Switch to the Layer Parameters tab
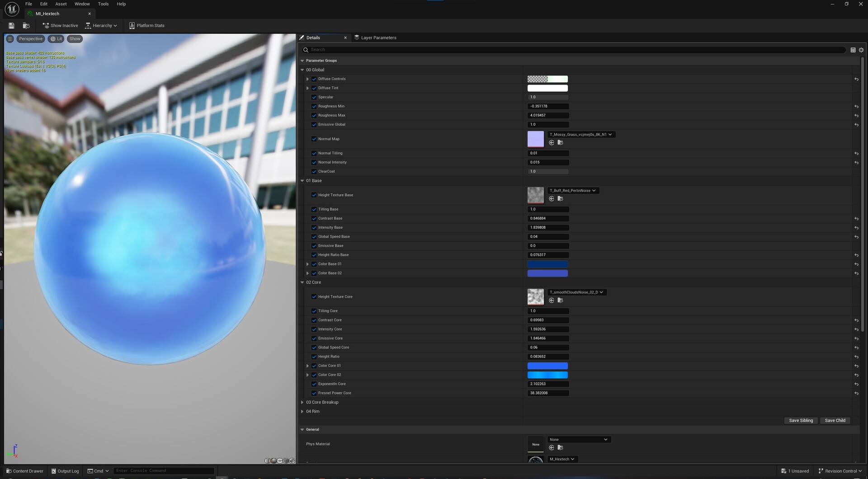This screenshot has height=479, width=868. click(x=375, y=38)
